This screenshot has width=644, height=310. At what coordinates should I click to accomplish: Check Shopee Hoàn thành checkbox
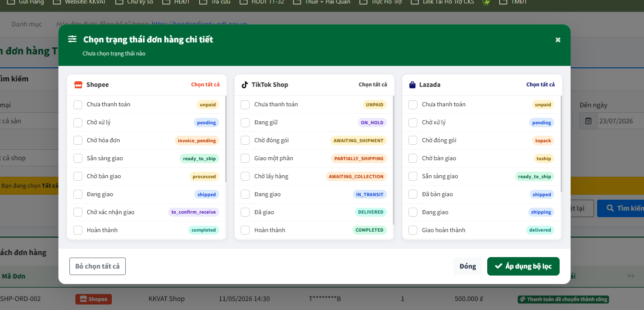tap(78, 231)
